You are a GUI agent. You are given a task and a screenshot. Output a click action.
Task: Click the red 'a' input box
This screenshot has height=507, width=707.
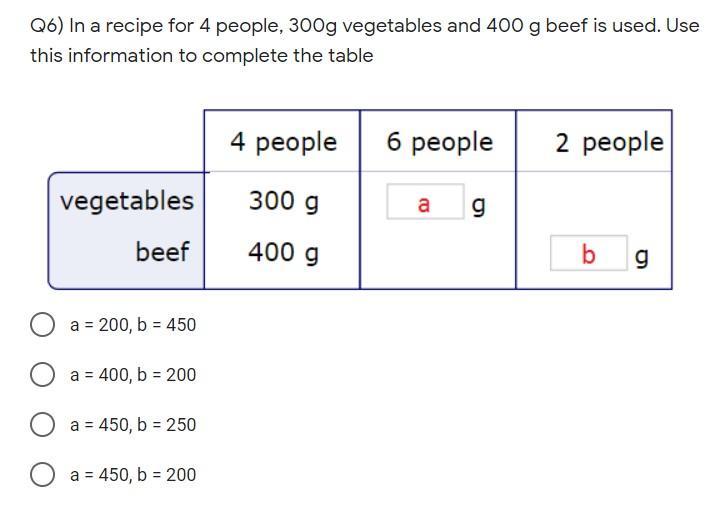pos(425,202)
